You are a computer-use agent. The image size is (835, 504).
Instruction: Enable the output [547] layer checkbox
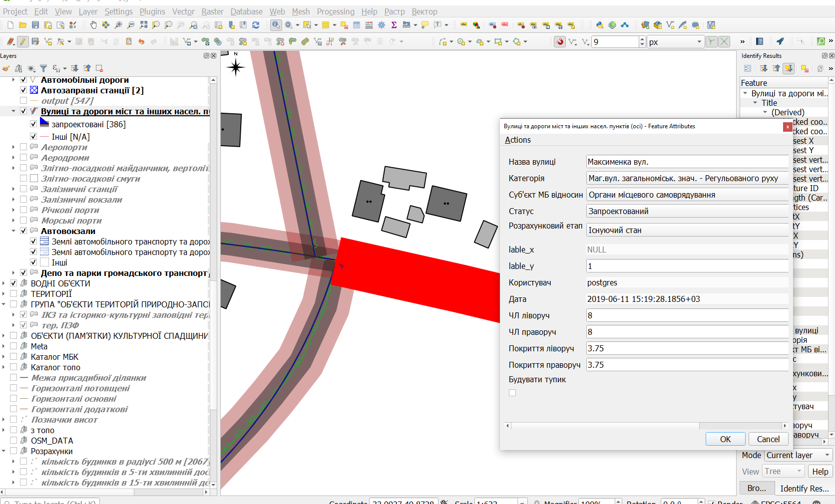pos(23,101)
